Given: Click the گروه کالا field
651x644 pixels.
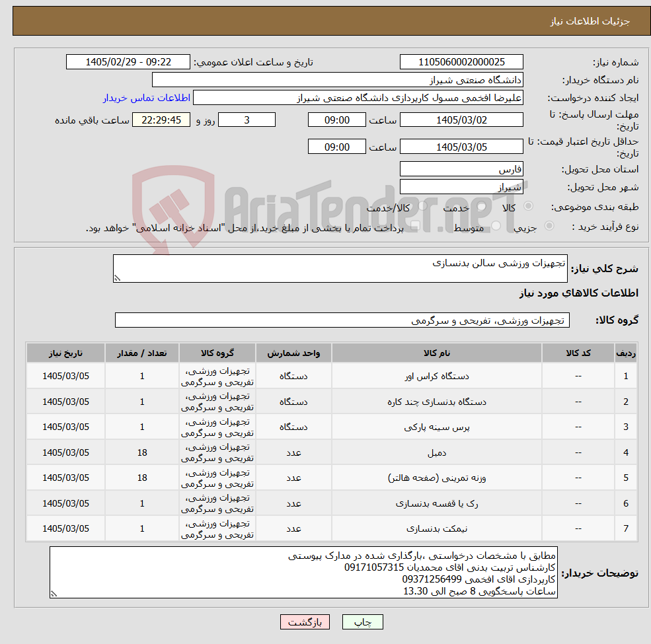Looking at the screenshot, I should pos(342,320).
